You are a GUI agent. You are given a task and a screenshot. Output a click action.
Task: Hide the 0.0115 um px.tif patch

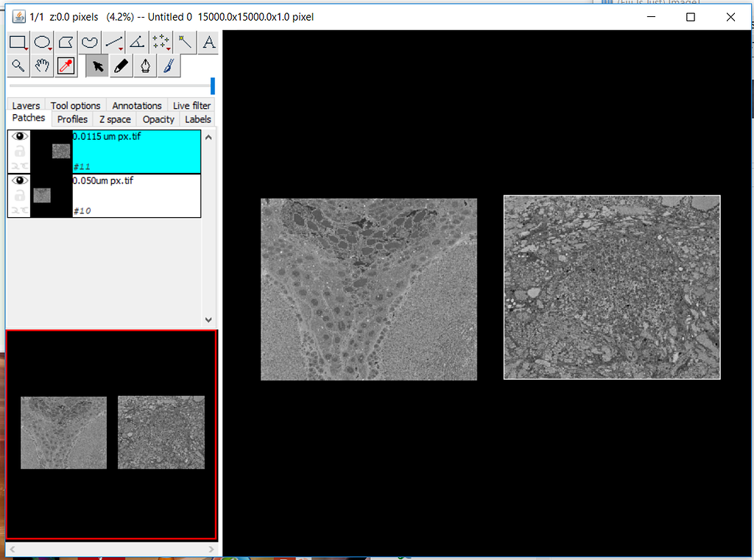point(18,135)
